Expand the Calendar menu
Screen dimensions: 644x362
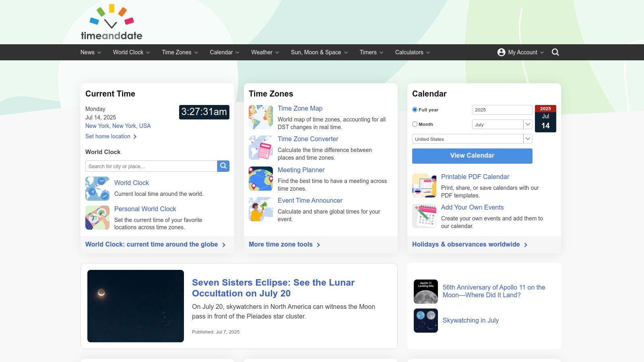(225, 52)
